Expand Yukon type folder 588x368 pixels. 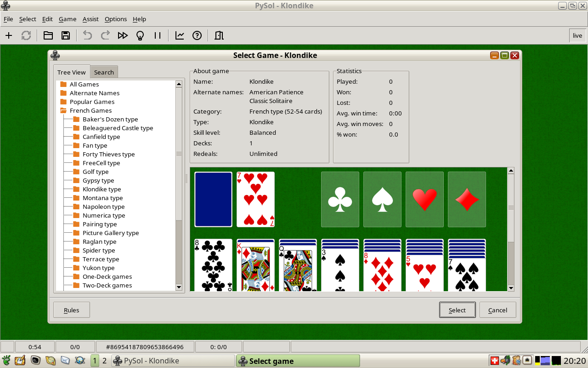(x=76, y=268)
